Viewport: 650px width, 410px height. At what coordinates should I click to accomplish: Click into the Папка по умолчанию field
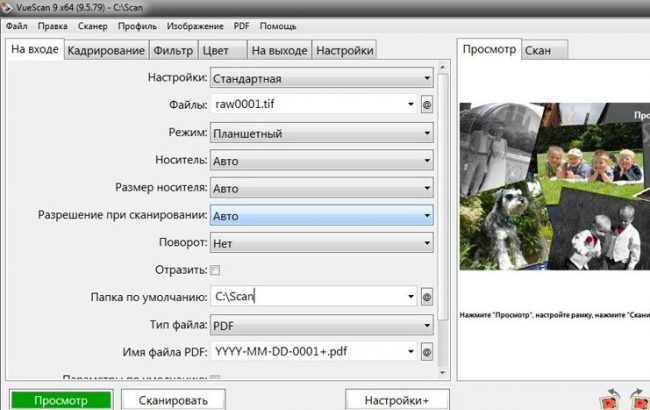[308, 297]
